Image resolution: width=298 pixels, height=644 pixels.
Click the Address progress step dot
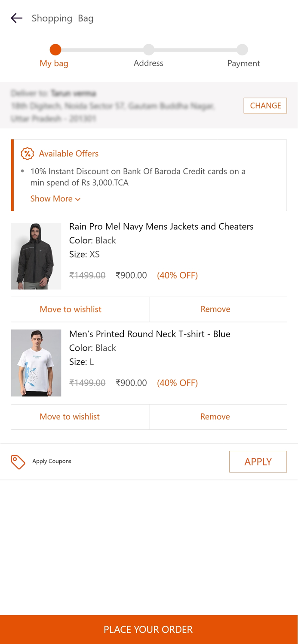click(x=148, y=49)
